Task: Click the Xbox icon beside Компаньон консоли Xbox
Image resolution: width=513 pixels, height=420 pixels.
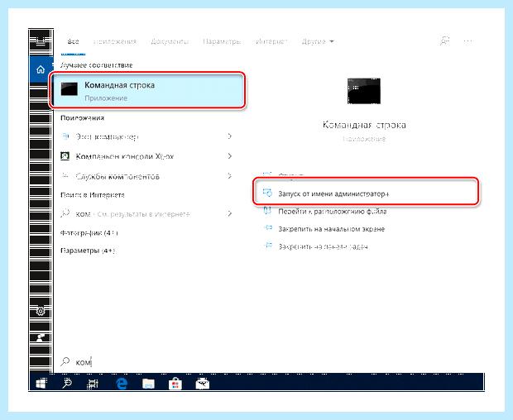Action: pos(65,156)
